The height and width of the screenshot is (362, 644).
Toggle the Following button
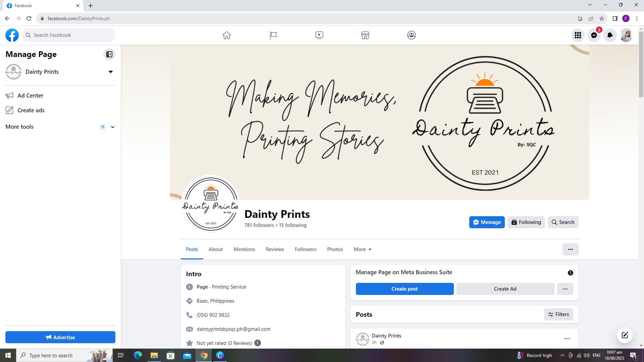tap(526, 222)
